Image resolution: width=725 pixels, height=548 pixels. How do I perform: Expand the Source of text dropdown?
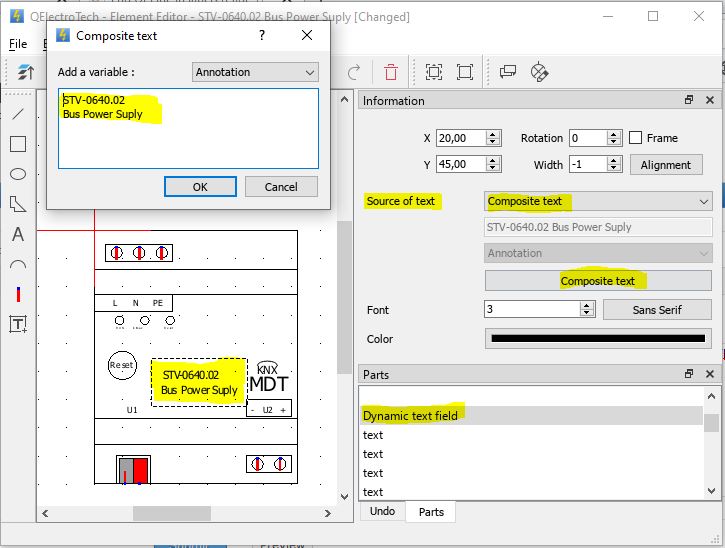point(597,201)
